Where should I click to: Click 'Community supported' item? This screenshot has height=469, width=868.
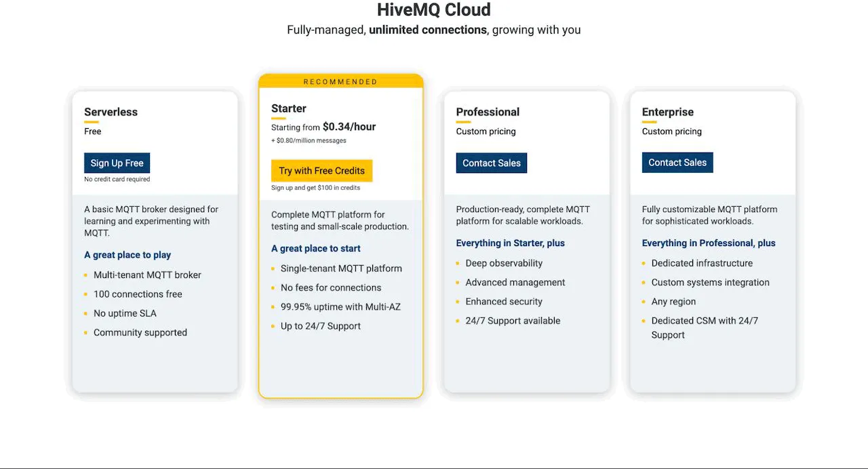click(140, 333)
